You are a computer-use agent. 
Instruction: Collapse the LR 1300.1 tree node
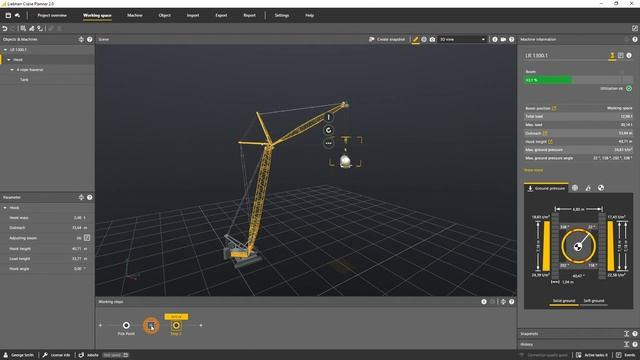tap(5, 50)
